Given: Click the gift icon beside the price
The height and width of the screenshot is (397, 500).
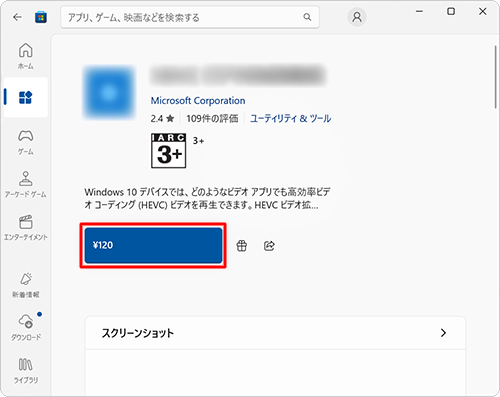Looking at the screenshot, I should point(242,246).
